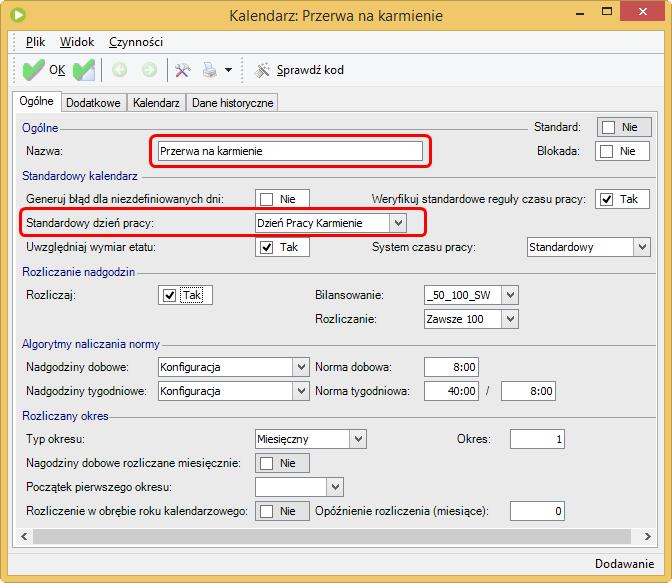Switch to the Dodatkowe tab
The height and width of the screenshot is (583, 672).
coord(93,103)
